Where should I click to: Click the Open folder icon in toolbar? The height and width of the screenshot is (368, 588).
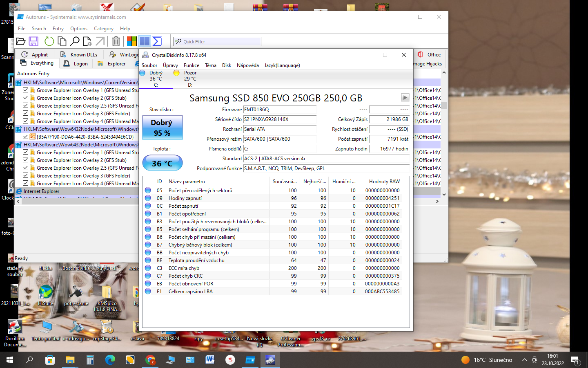21,41
